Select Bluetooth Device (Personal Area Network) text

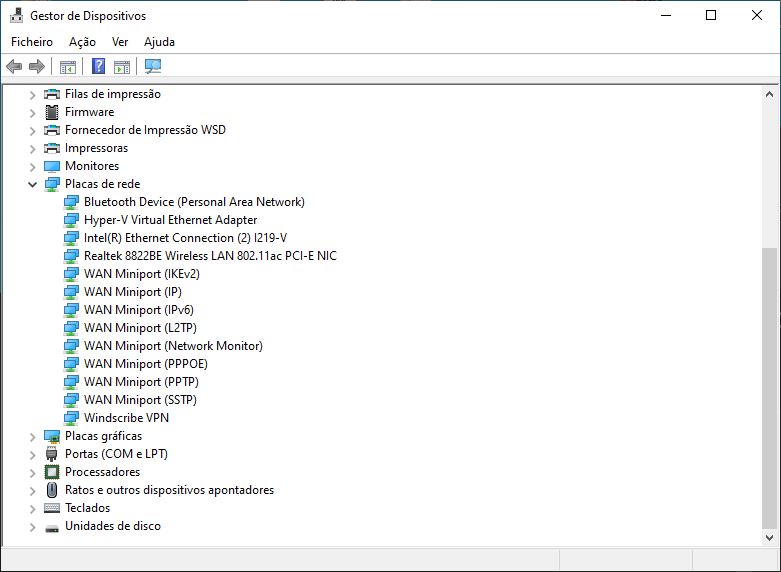coord(194,202)
